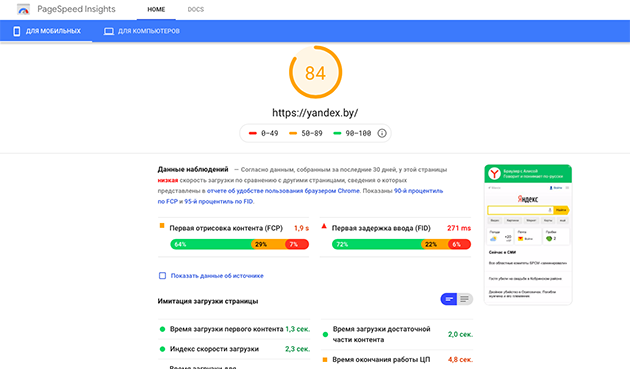Switch to the compact blue view toggle
630x369 pixels.
(449, 299)
